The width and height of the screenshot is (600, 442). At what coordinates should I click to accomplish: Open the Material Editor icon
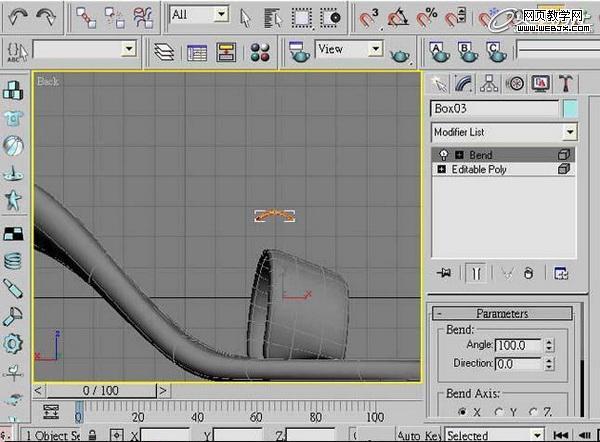pos(260,52)
